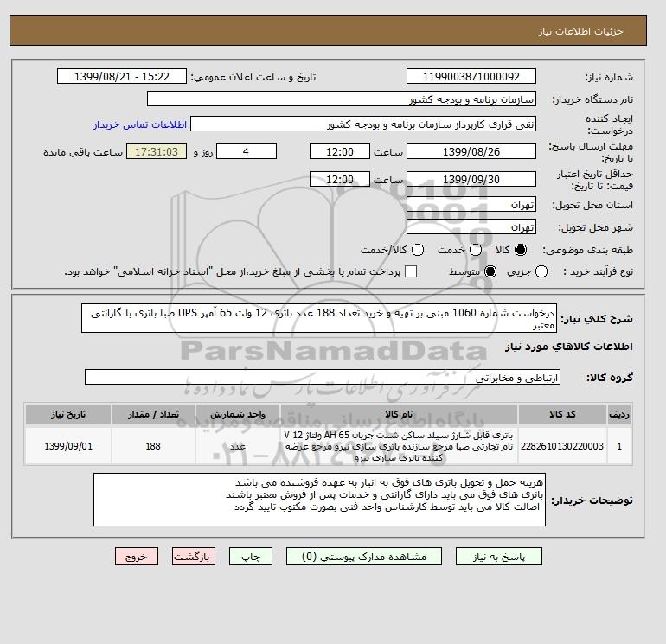The width and height of the screenshot is (666, 644).
Task: Click the need number field 1199003871000092
Action: 471,76
